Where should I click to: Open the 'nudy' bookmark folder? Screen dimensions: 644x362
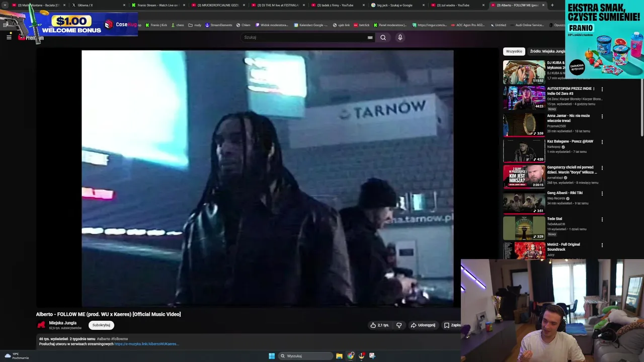coord(195,25)
